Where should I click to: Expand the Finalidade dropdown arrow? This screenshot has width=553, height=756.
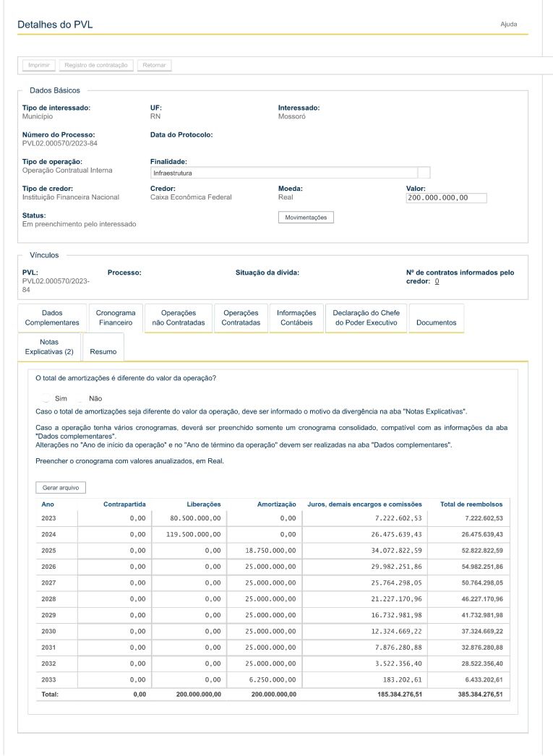coord(424,173)
